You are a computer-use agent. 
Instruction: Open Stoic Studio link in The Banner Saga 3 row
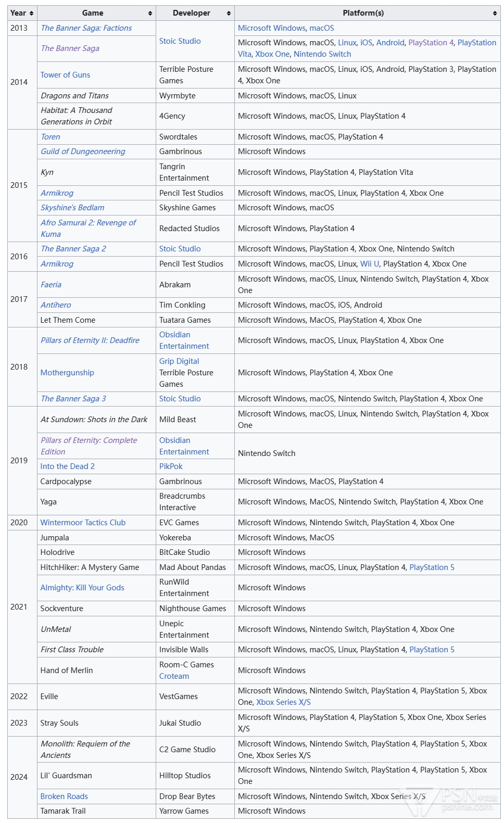180,399
